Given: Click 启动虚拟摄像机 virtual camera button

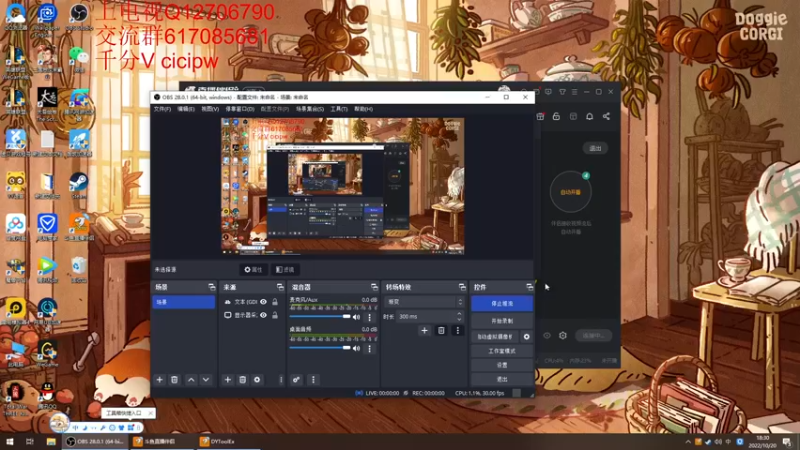Looking at the screenshot, I should point(495,337).
